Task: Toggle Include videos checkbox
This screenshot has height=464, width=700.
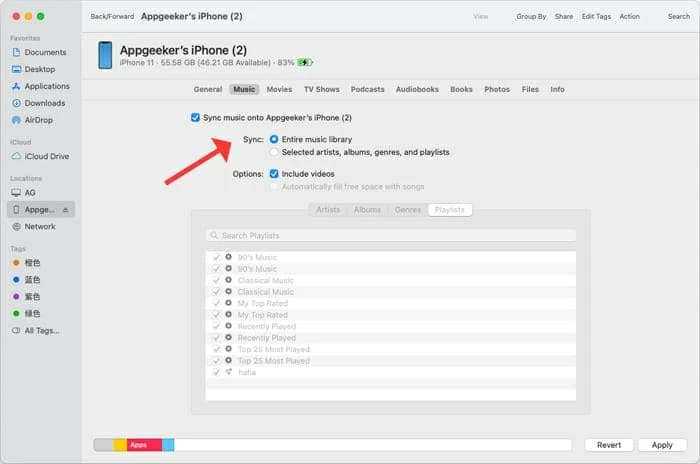Action: tap(274, 174)
